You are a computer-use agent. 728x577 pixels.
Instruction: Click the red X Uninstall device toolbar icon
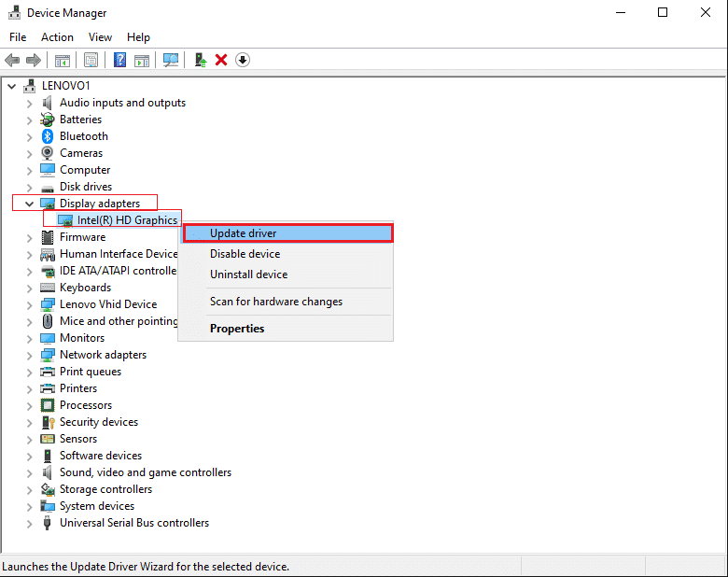(x=221, y=60)
